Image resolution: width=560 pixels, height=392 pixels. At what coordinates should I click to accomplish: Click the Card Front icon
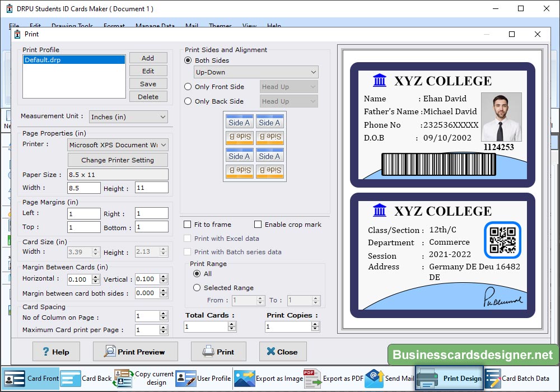point(15,379)
